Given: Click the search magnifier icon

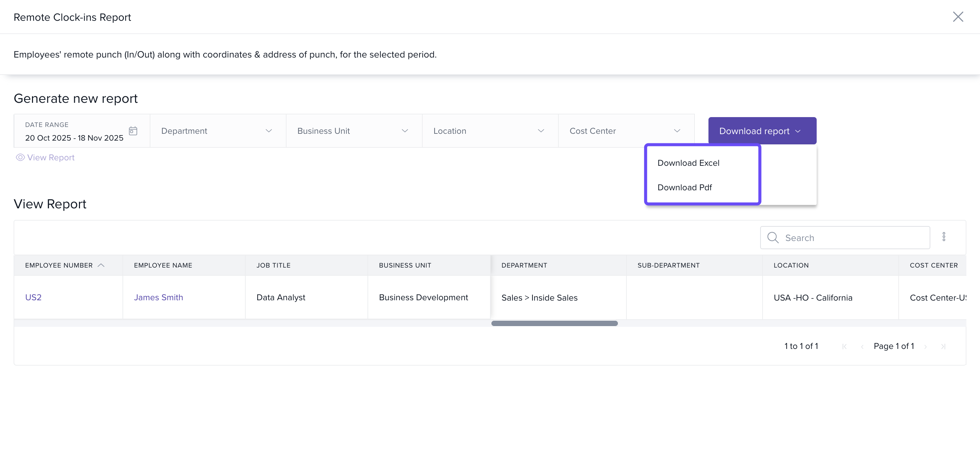Looking at the screenshot, I should tap(773, 238).
